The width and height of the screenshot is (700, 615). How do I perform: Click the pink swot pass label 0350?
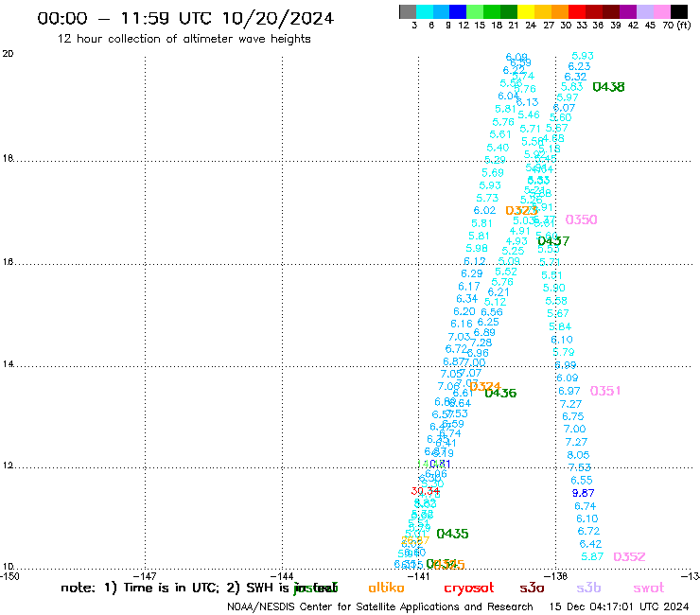[x=581, y=220]
